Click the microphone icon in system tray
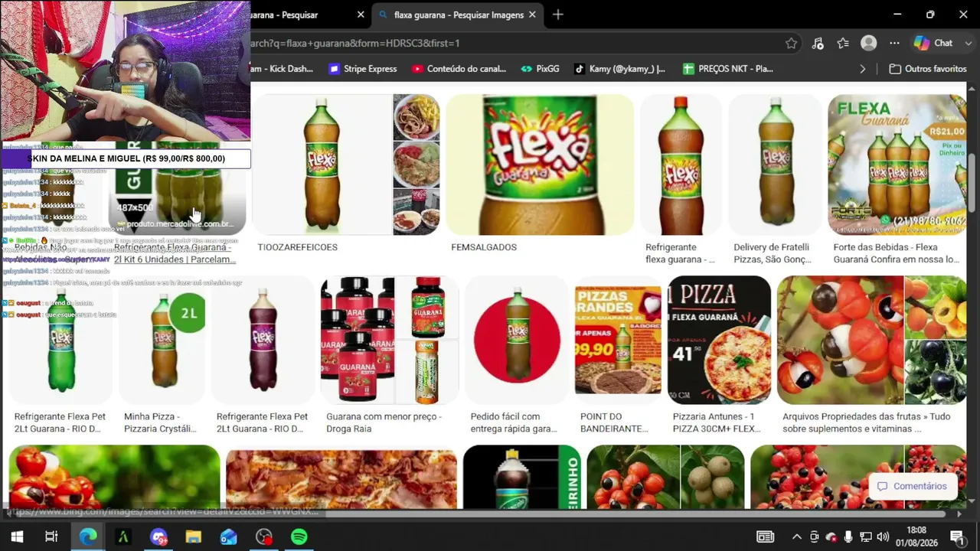 [848, 536]
